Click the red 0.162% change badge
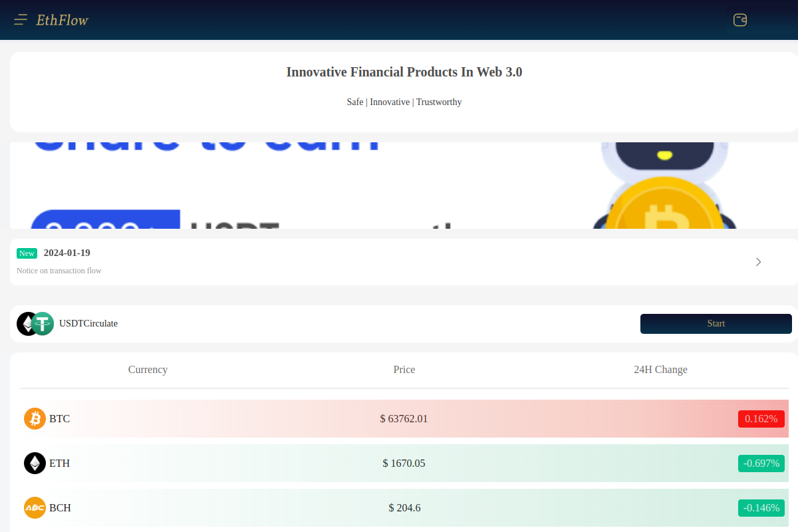Screen dimensions: 798x532 (x=761, y=419)
